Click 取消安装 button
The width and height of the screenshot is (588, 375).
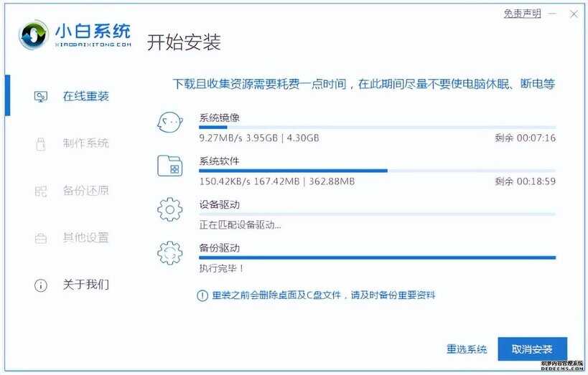(x=532, y=349)
